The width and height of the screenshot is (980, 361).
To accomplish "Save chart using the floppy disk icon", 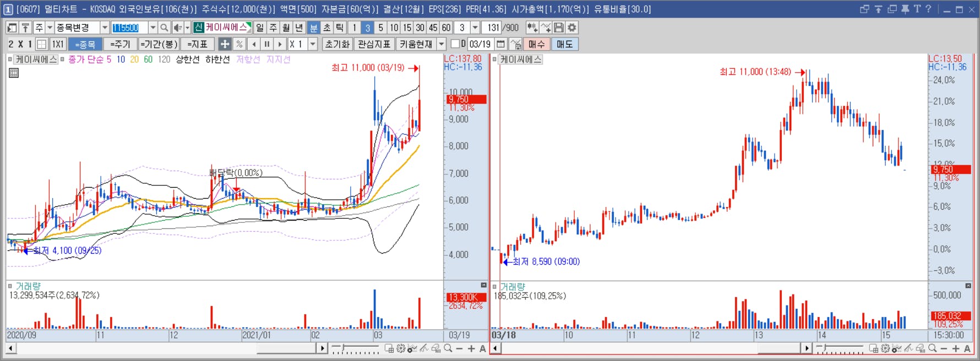I will (559, 28).
